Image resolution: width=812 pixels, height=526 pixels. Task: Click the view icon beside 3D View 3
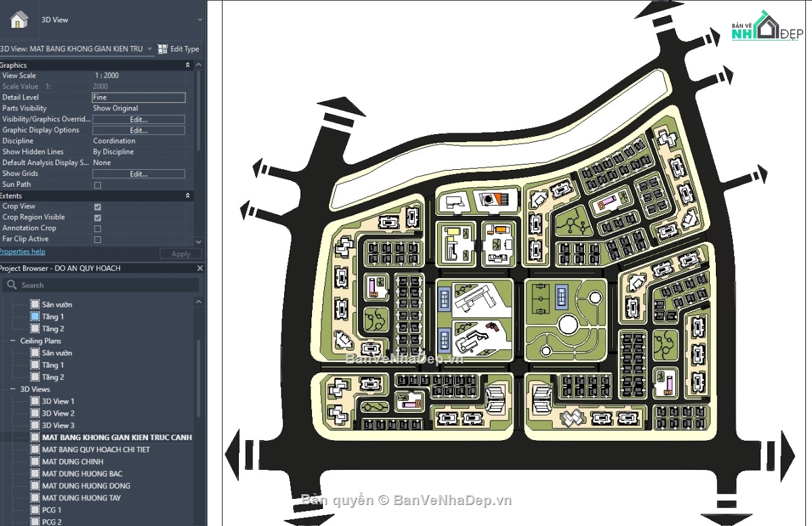pyautogui.click(x=35, y=426)
